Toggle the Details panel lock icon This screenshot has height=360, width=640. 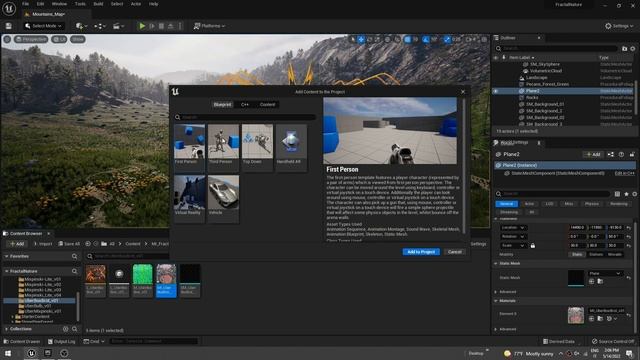[x=632, y=154]
